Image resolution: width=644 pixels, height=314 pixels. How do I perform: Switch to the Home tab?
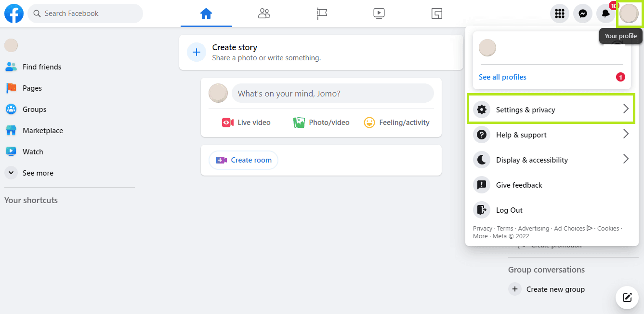tap(206, 14)
